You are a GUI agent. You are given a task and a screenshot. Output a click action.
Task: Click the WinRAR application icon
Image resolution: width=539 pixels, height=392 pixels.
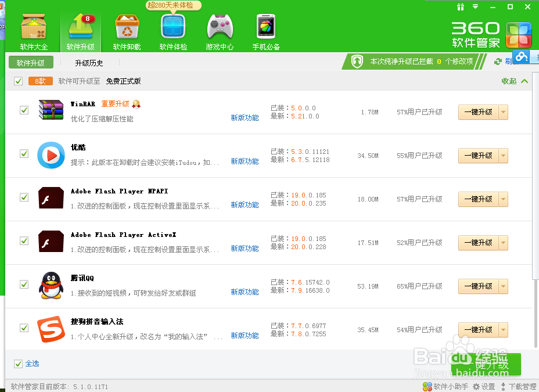click(x=51, y=110)
